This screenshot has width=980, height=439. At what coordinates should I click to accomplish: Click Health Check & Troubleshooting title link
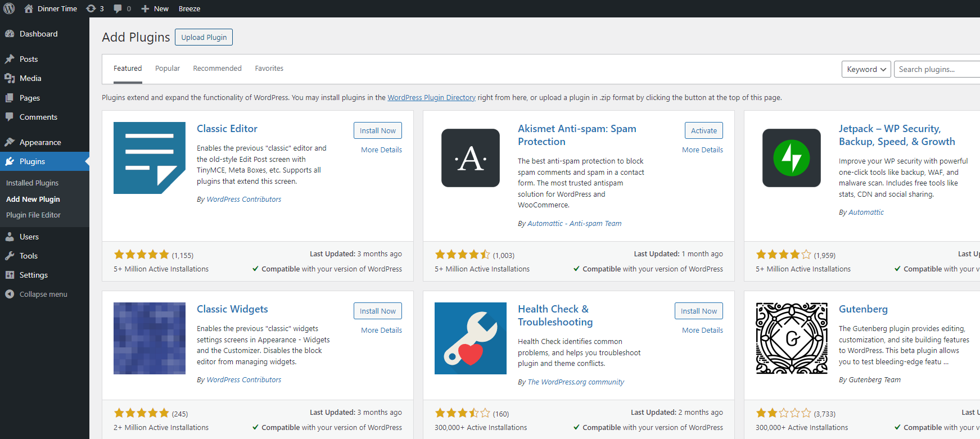555,315
